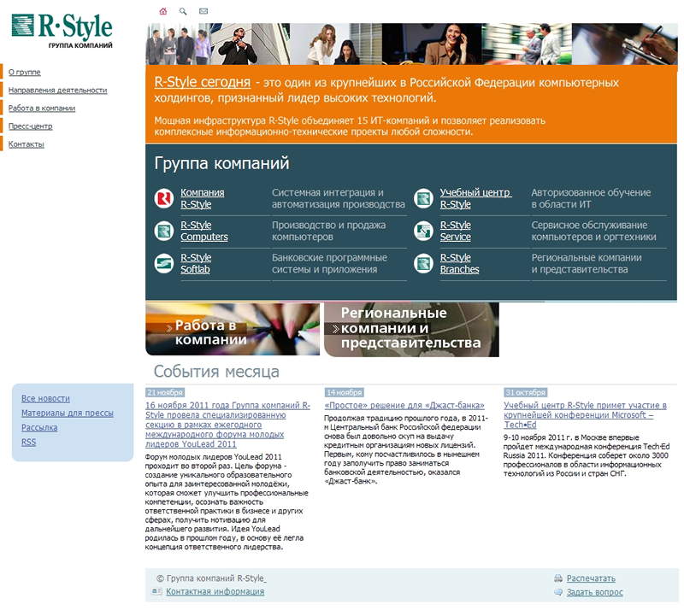The image size is (684, 616).
Task: Open the О группе menu item
Action: pyautogui.click(x=25, y=73)
